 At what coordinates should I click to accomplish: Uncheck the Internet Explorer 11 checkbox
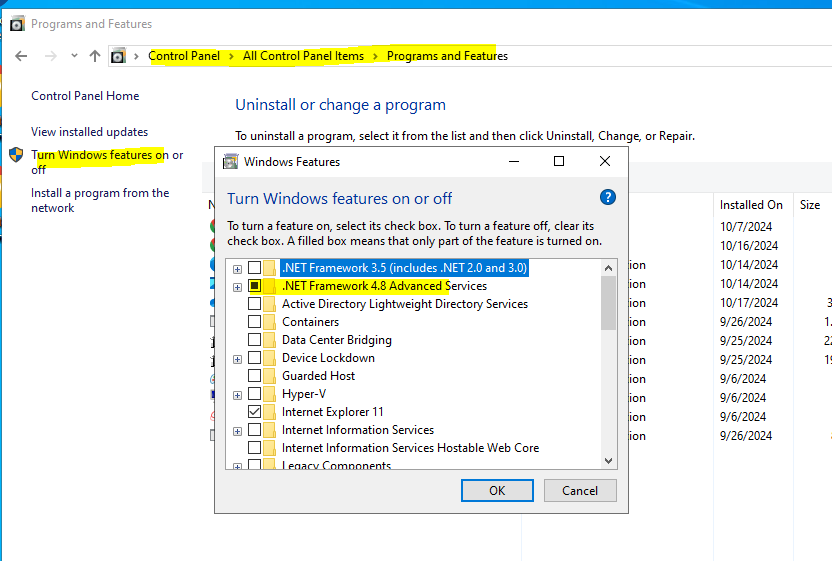[255, 412]
